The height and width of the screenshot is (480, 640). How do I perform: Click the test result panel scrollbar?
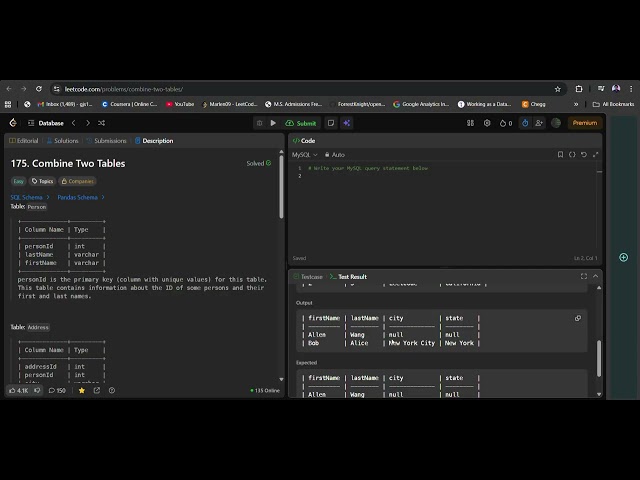coord(599,355)
